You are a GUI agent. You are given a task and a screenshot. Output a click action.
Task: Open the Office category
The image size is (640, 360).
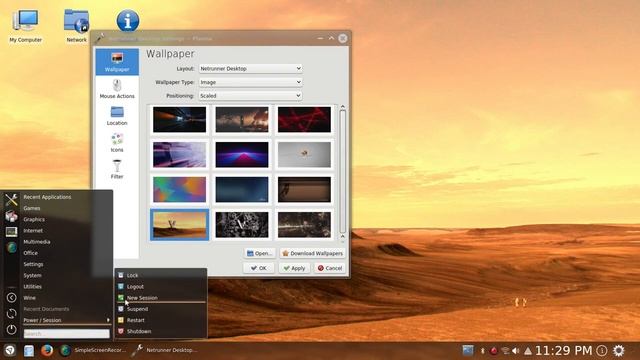(x=31, y=253)
